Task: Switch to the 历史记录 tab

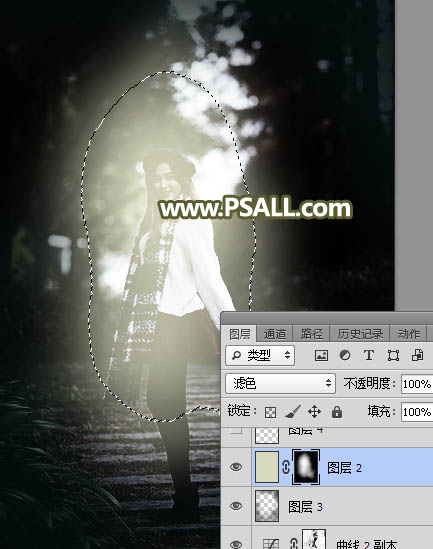Action: coord(360,334)
